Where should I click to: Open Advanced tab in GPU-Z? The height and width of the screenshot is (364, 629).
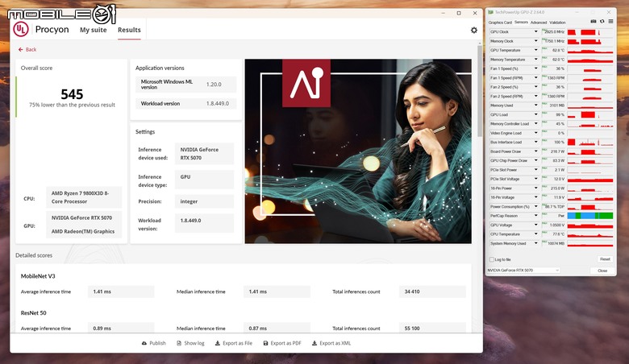click(539, 23)
